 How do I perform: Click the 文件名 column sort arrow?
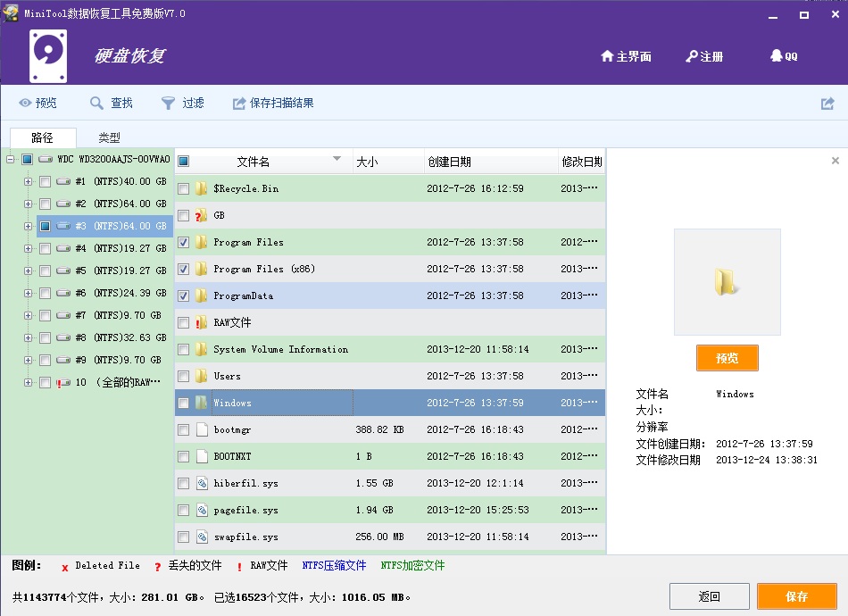pyautogui.click(x=337, y=158)
